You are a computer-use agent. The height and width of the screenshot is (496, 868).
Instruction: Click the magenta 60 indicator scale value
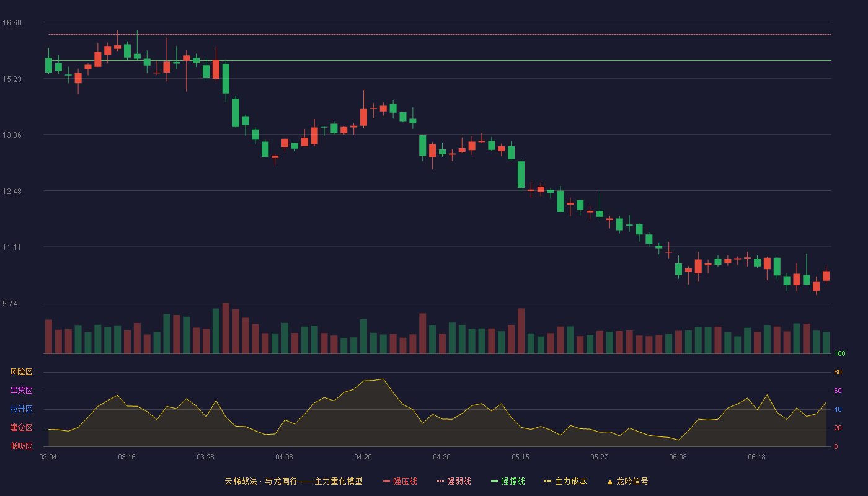[x=838, y=391]
